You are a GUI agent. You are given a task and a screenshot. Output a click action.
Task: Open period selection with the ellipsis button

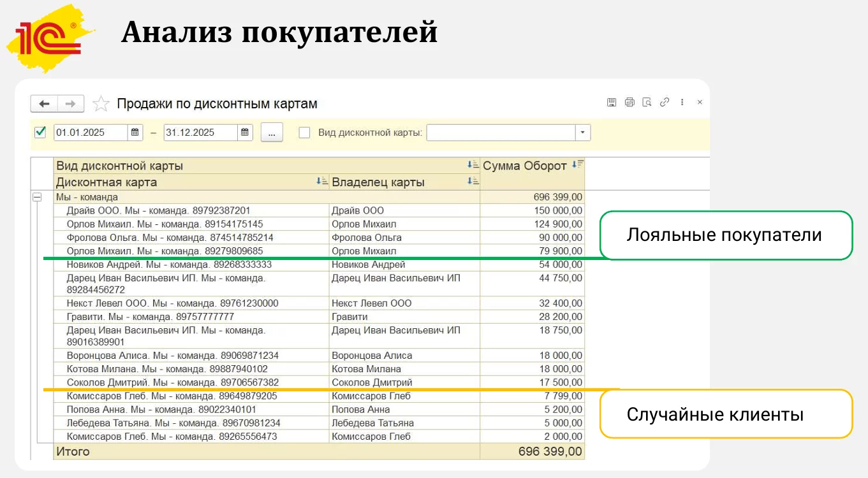(x=272, y=133)
